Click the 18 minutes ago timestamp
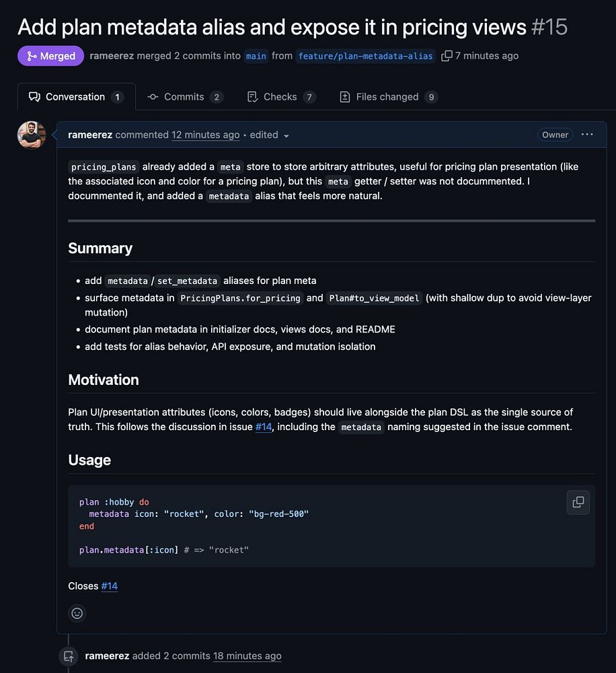The width and height of the screenshot is (616, 673). (247, 656)
